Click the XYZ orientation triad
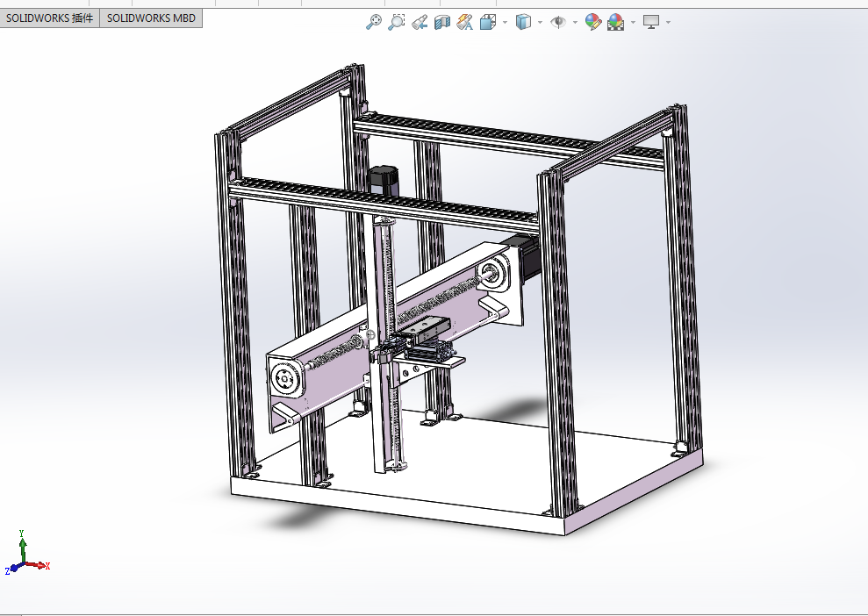Image resolution: width=868 pixels, height=616 pixels. click(x=26, y=554)
